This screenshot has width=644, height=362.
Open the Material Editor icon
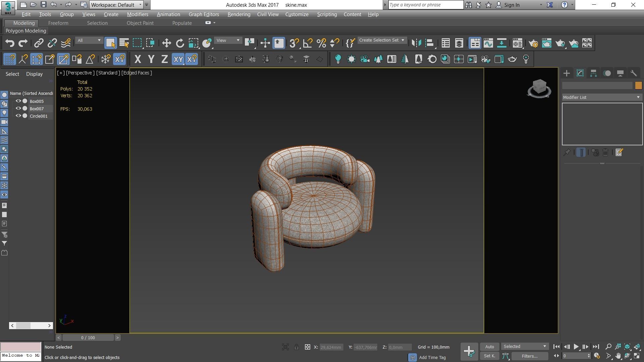click(518, 43)
